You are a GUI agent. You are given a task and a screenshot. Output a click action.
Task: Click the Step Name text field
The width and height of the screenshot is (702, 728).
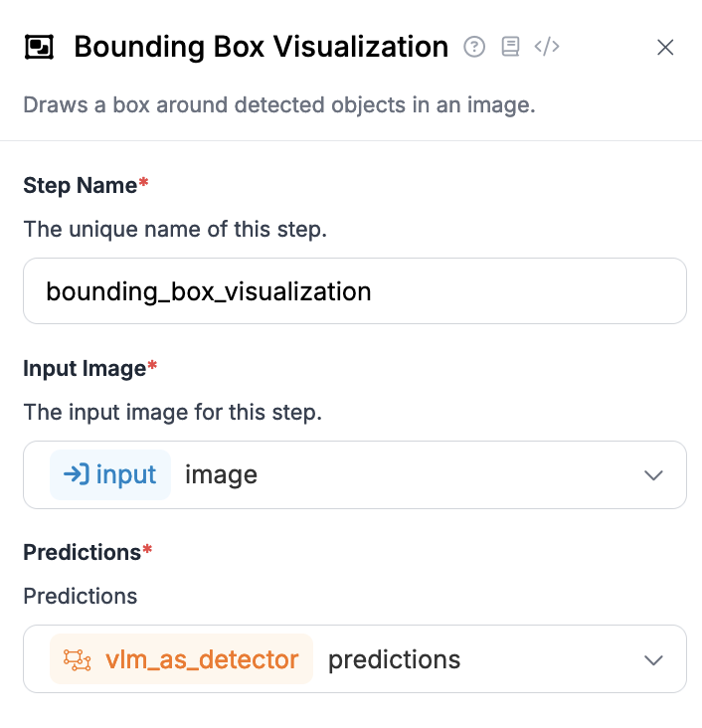(355, 291)
